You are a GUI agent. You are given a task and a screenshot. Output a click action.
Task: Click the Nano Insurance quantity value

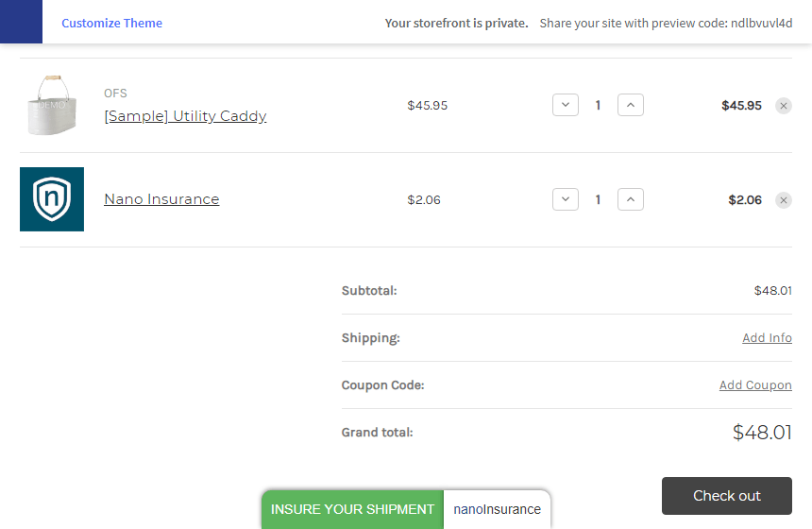point(598,200)
